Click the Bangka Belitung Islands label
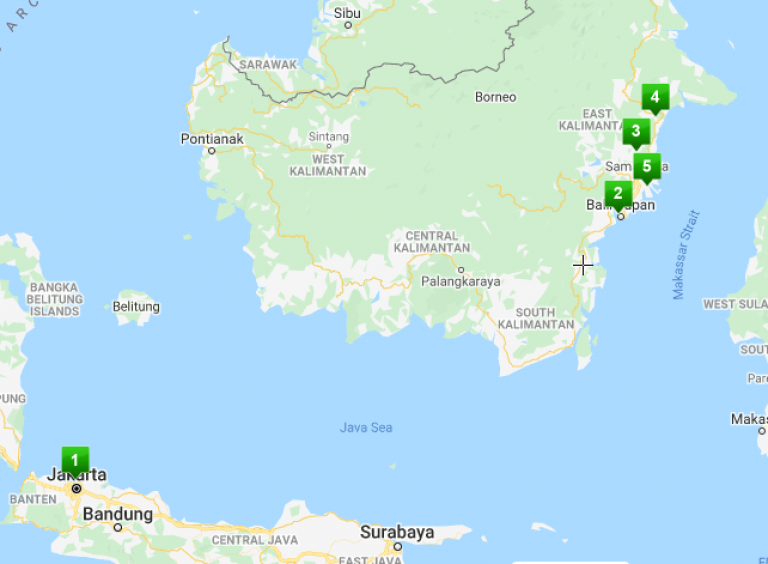The height and width of the screenshot is (564, 768). click(x=54, y=299)
